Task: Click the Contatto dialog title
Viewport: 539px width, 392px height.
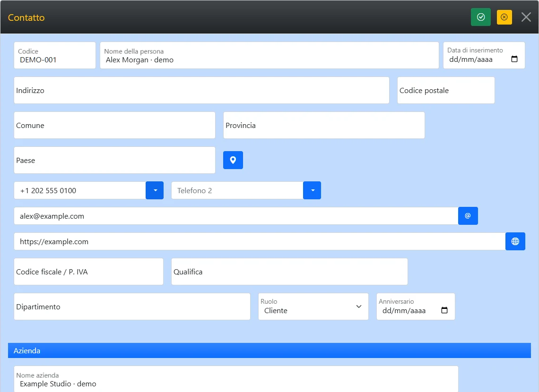Action: point(26,17)
